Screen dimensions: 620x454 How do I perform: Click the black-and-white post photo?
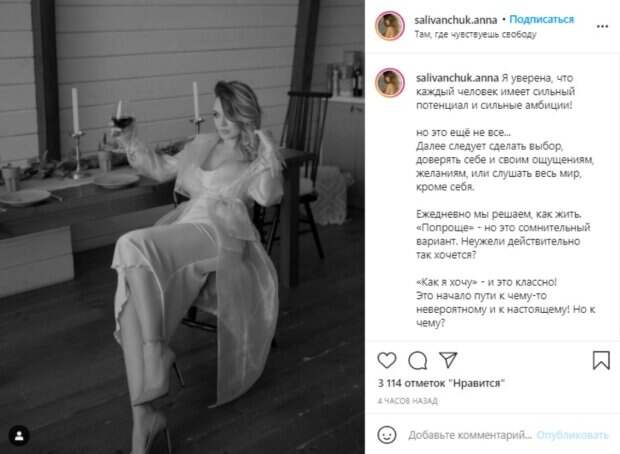tap(182, 227)
